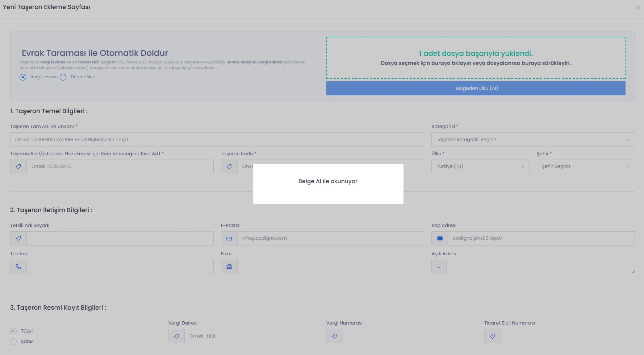
Task: Open the Taşeron Kategorisi Seçiniz dropdown
Action: tap(533, 140)
